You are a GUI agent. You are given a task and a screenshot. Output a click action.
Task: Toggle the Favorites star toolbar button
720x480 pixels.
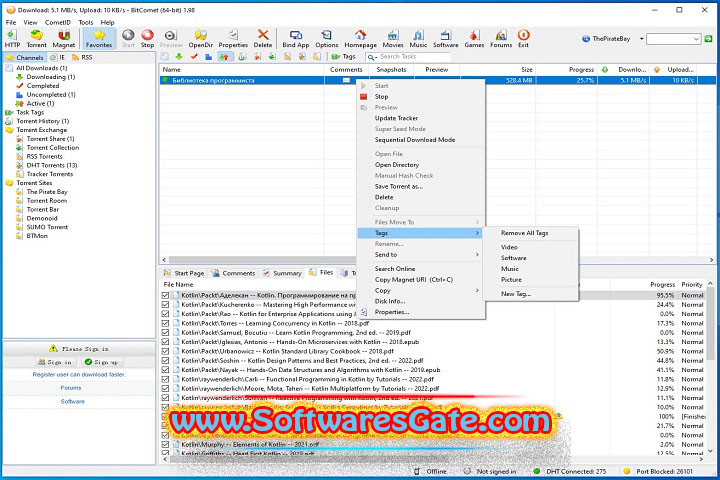coord(99,39)
